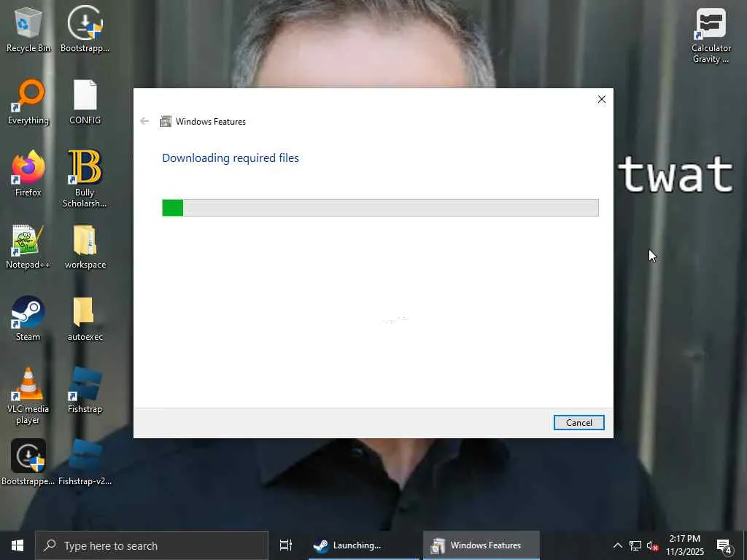Viewport: 747px width, 560px height.
Task: Open the clock and date in taskbar
Action: 684,545
